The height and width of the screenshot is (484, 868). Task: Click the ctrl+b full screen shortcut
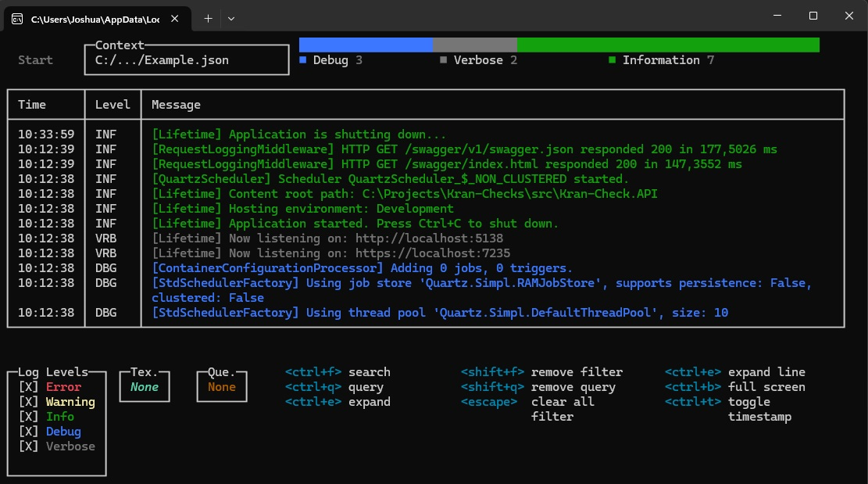click(735, 387)
